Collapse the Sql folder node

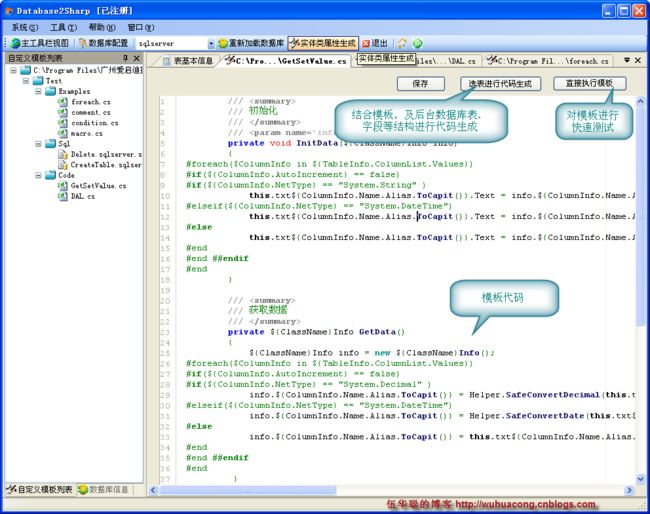pyautogui.click(x=38, y=143)
